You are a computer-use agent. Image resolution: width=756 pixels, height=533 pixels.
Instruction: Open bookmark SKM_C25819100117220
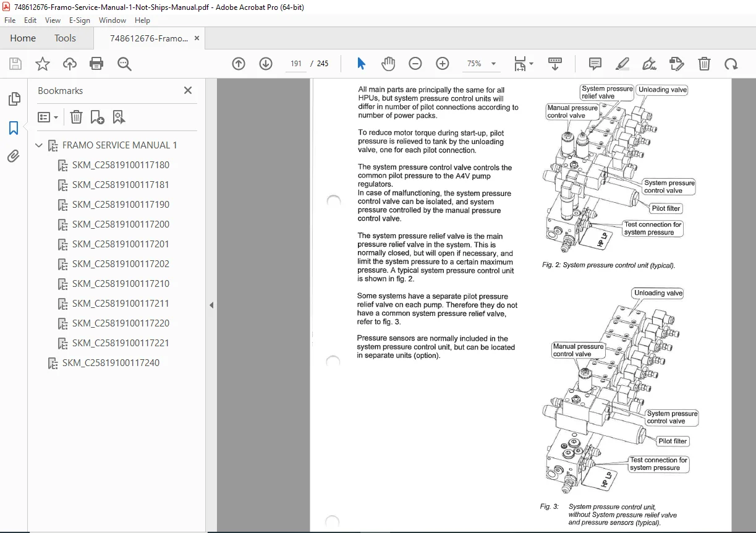pos(121,323)
